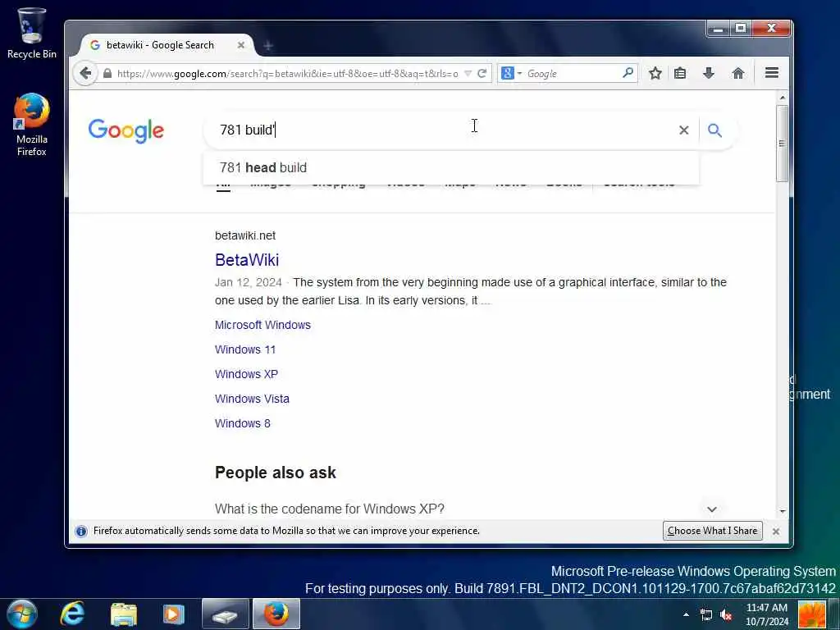Choose the '781 head build' suggestion
This screenshot has width=840, height=630.
click(x=450, y=167)
